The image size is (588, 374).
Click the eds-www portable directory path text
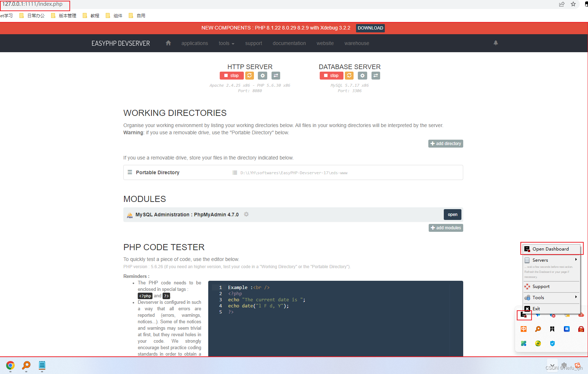tap(294, 173)
